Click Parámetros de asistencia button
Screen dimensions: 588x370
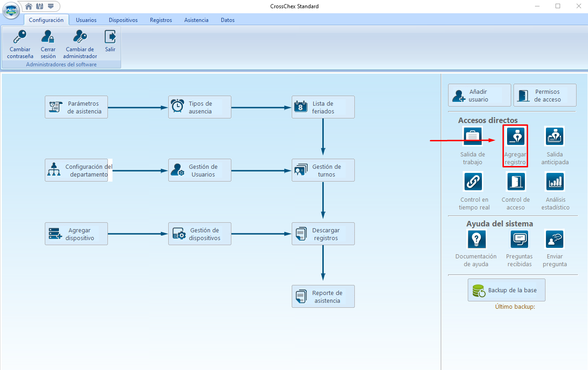click(x=76, y=107)
